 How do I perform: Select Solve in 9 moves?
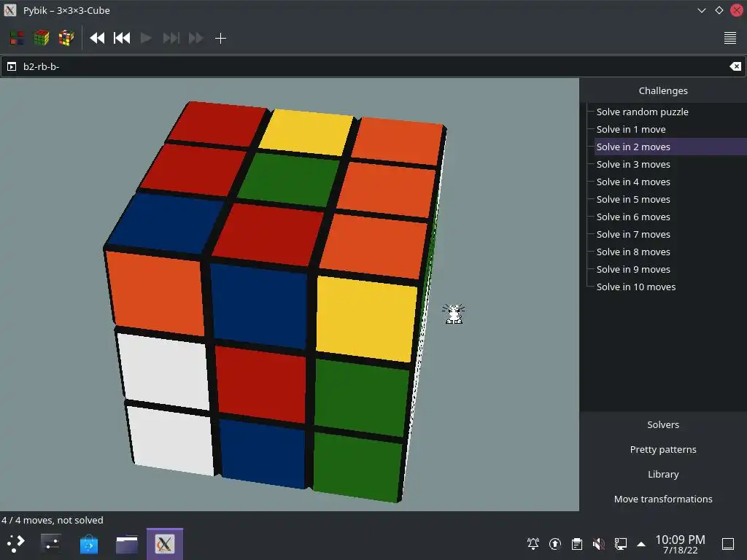coord(633,270)
